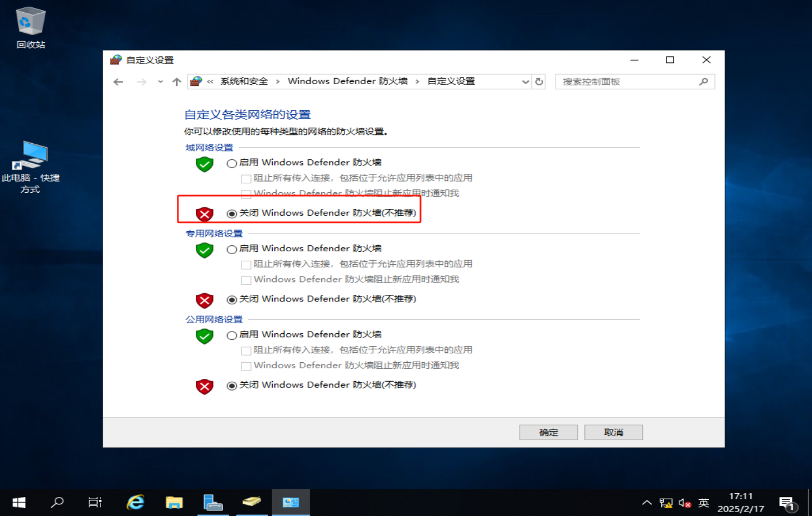This screenshot has width=812, height=516.
Task: Expand the double-chevron at breadcrumb start
Action: [210, 81]
